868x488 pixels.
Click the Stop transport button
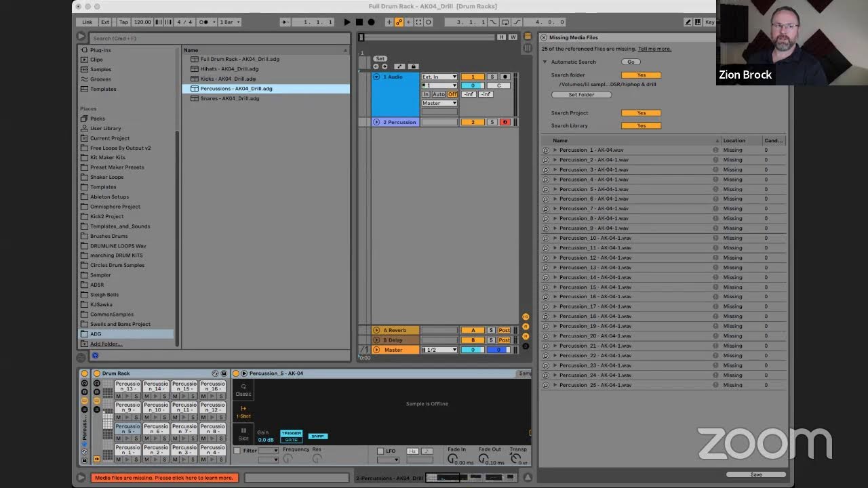(x=359, y=22)
